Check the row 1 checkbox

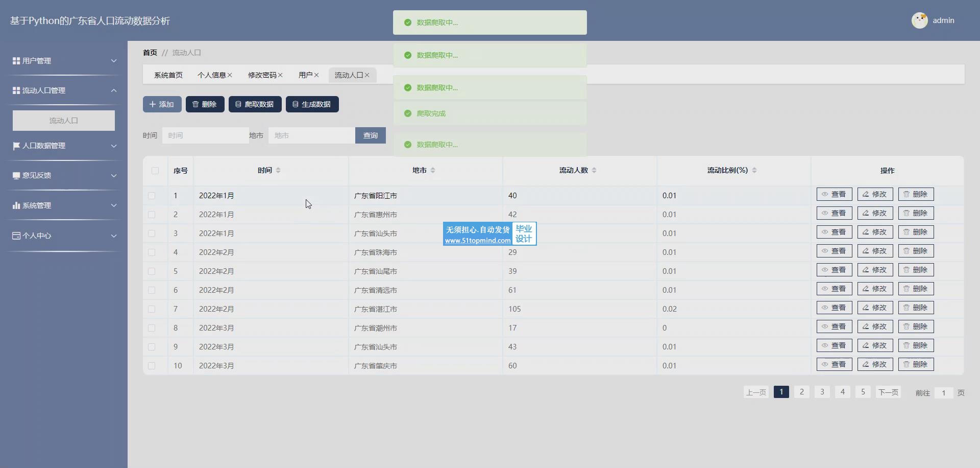[152, 196]
